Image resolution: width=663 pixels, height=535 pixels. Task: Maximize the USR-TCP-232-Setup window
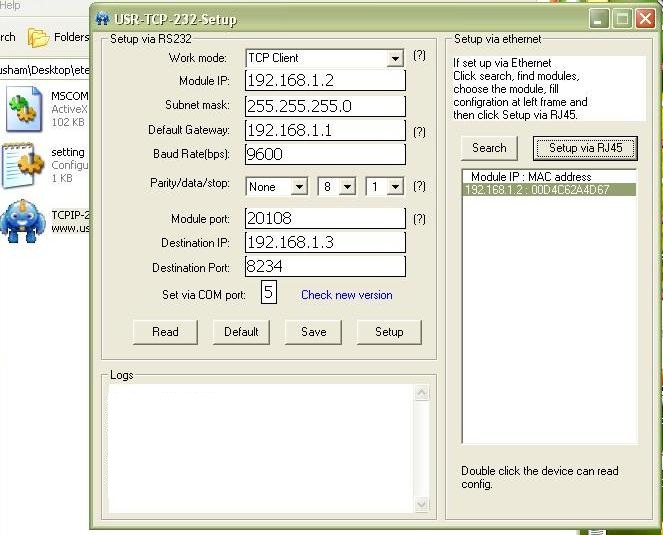(x=622, y=19)
